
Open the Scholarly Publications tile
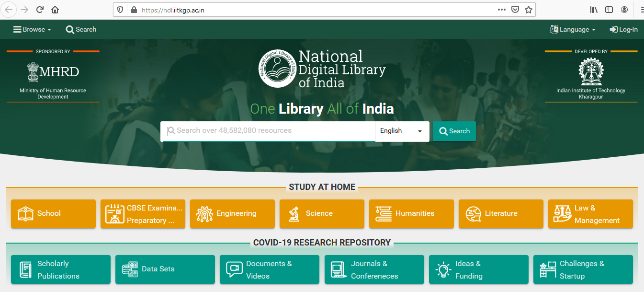60,269
